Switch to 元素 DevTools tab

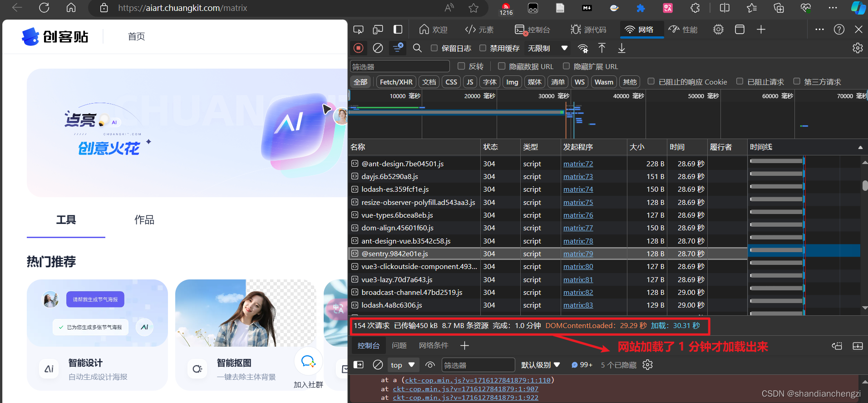(479, 30)
